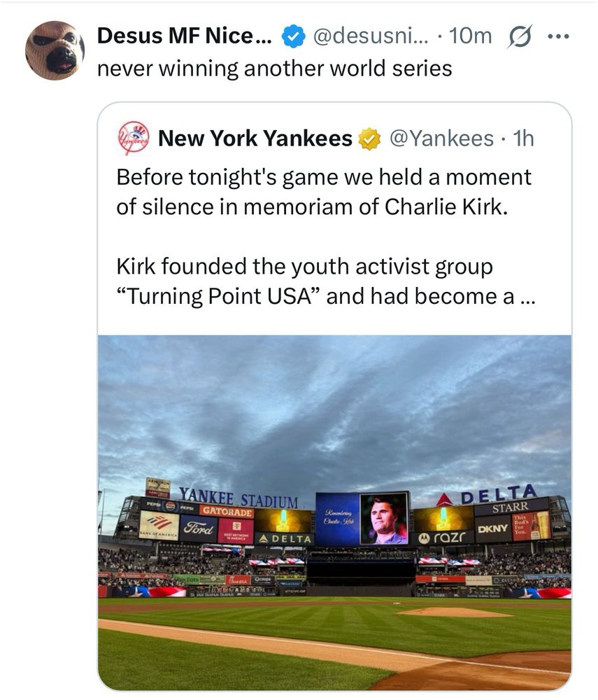
Task: Click the blue verified badge icon
Action: pyautogui.click(x=293, y=36)
